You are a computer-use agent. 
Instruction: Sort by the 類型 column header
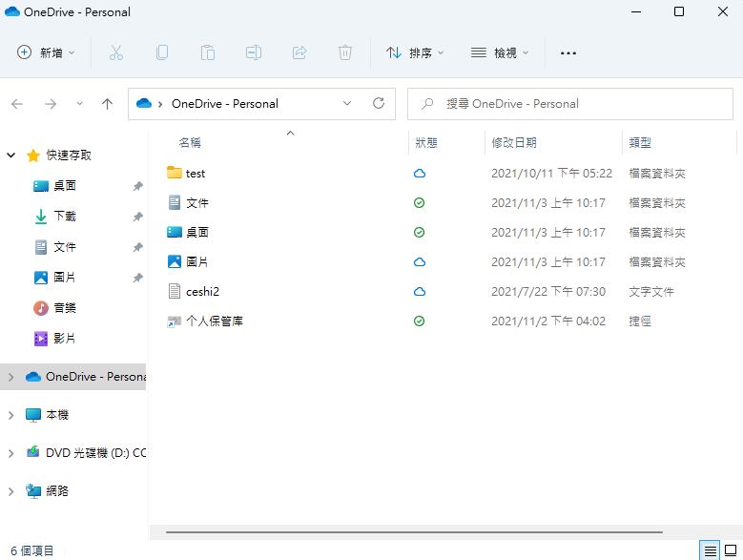tap(640, 142)
